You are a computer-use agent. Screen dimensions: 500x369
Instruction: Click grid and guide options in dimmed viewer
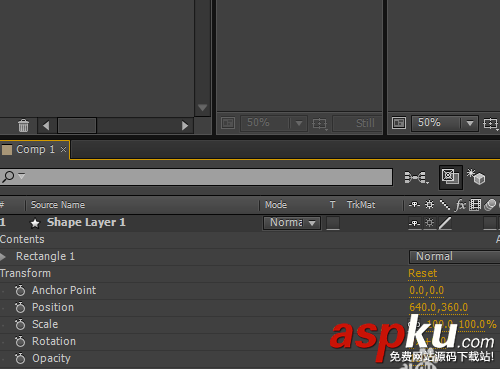tap(320, 124)
